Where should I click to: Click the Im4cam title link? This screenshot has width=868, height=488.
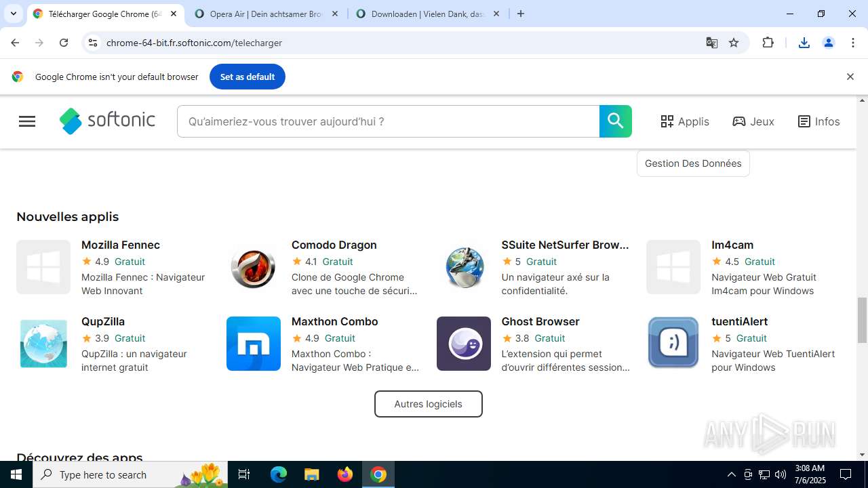coord(732,245)
